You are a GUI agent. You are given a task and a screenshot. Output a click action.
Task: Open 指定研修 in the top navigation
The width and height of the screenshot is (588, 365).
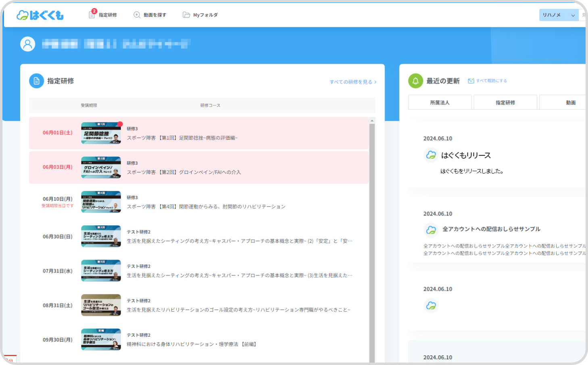pyautogui.click(x=108, y=15)
